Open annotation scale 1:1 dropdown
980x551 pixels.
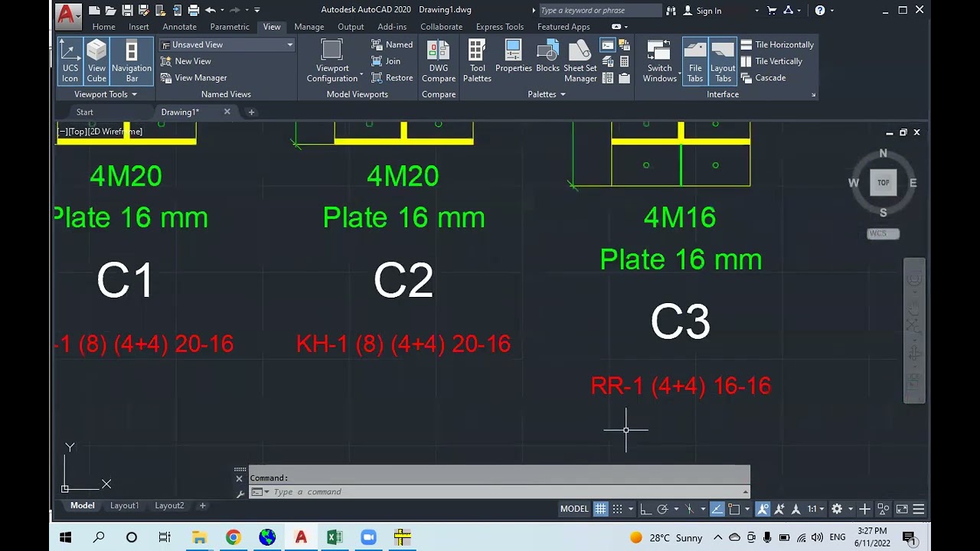815,509
